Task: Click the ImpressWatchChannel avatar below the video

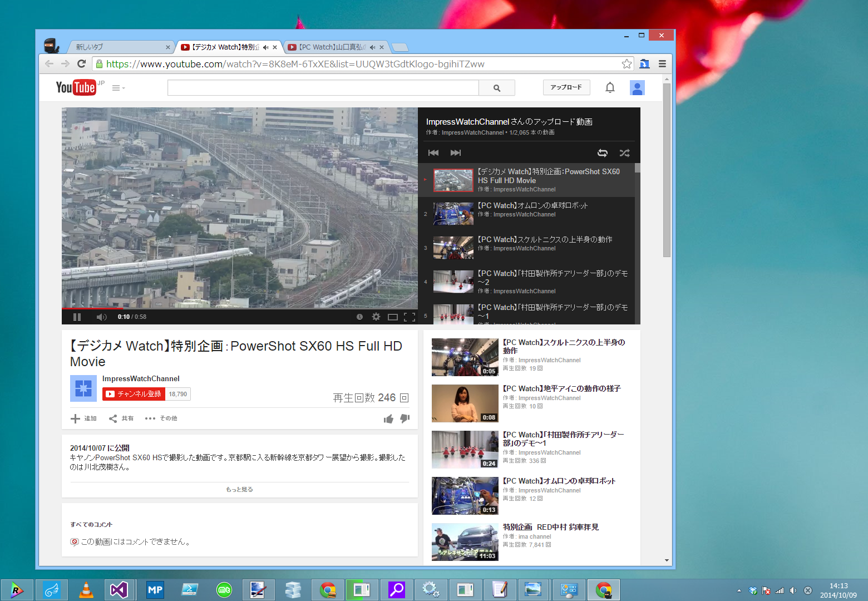Action: [x=83, y=388]
